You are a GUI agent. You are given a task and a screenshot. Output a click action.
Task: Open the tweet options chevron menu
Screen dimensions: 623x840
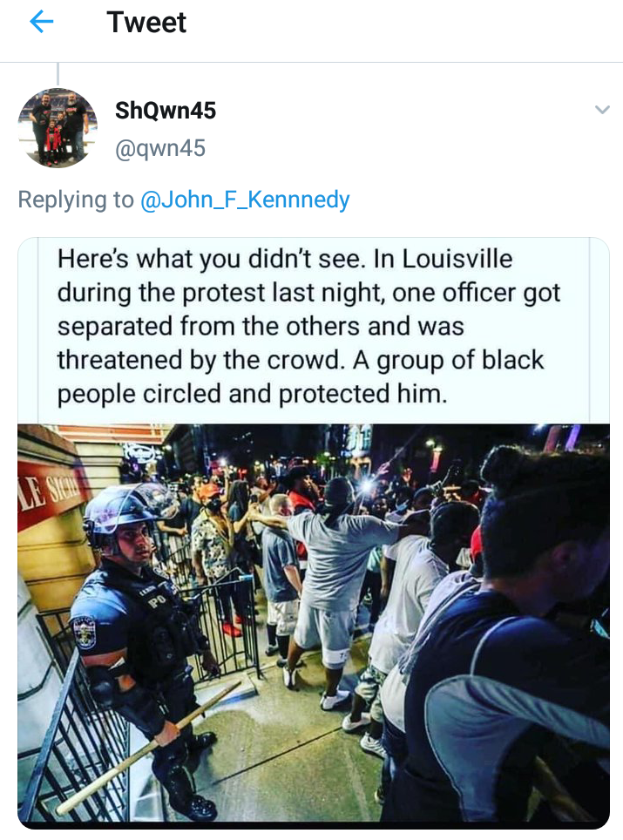click(602, 110)
